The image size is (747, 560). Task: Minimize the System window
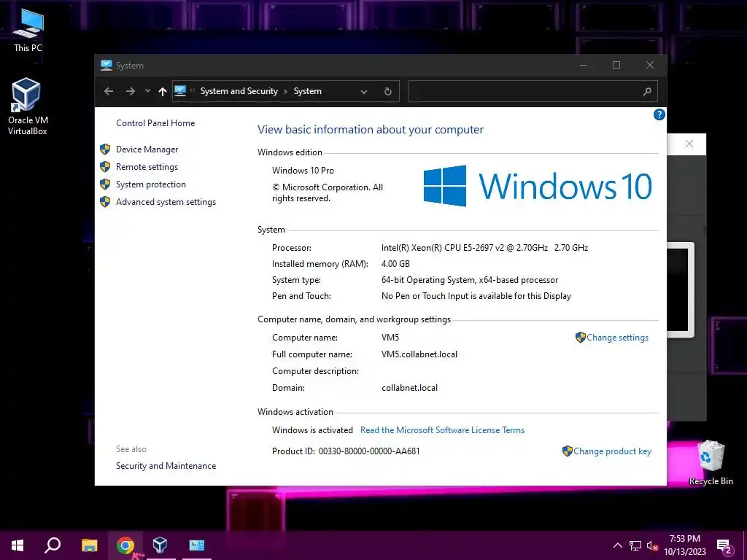coord(583,65)
